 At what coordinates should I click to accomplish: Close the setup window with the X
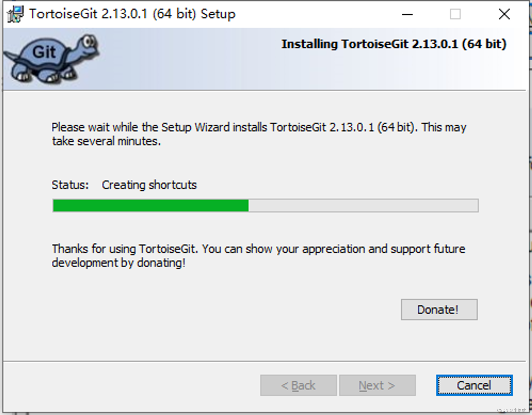coord(504,14)
